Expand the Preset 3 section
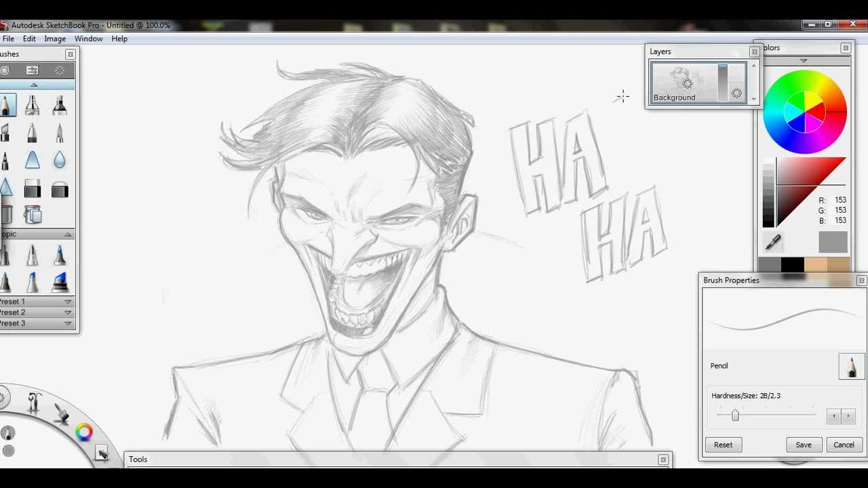Screen dimensions: 868x488 68,323
